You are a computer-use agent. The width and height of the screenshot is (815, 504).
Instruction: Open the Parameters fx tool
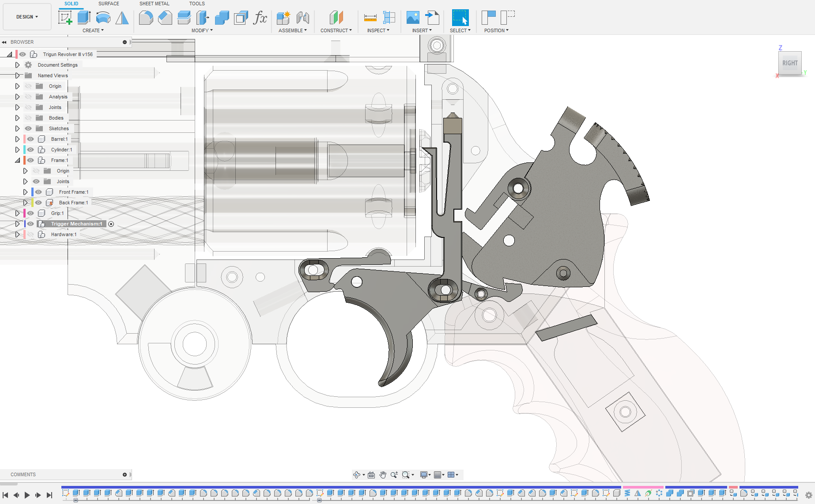click(x=260, y=18)
